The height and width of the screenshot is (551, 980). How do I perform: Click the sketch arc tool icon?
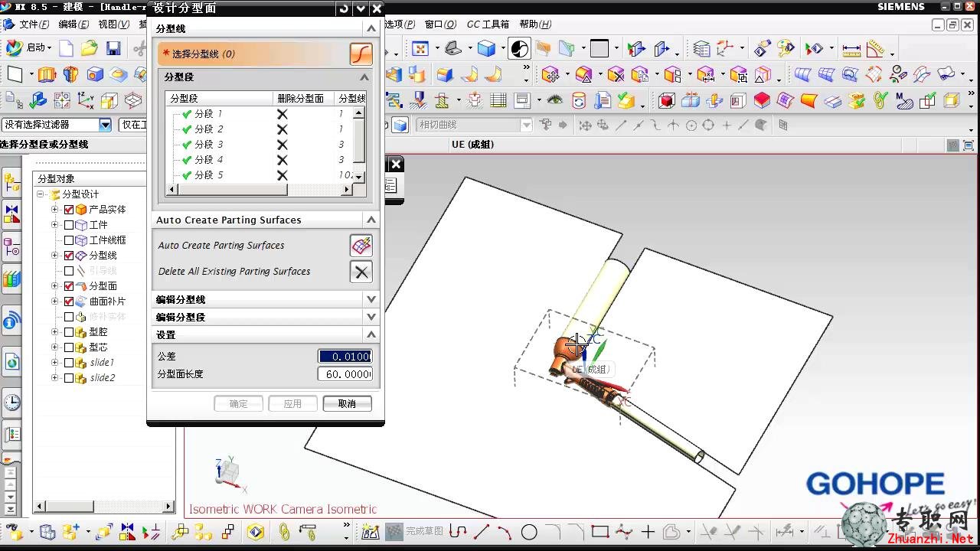tap(505, 531)
